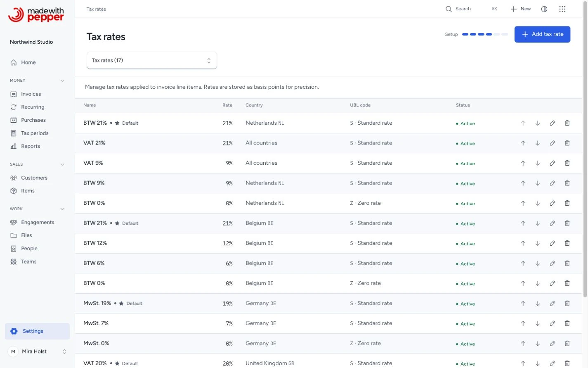The height and width of the screenshot is (368, 588).
Task: Delete the MwSt. 0% tax rate
Action: pyautogui.click(x=567, y=343)
